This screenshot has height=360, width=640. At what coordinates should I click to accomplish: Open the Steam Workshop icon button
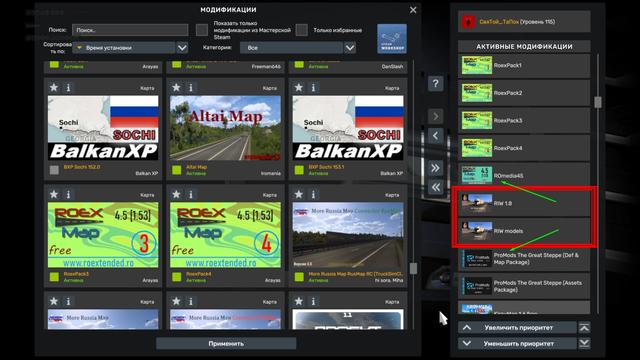(391, 39)
